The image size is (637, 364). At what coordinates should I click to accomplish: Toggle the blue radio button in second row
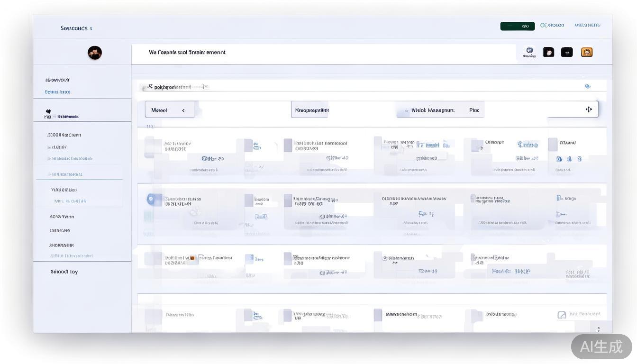(151, 199)
